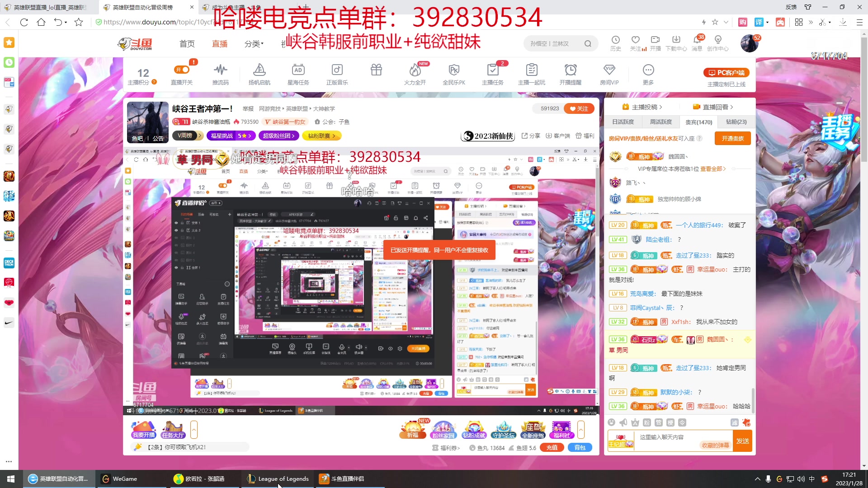This screenshot has width=868, height=488.
Task: Toggle the 粉 fan-only chat mode icon
Action: [x=647, y=422]
